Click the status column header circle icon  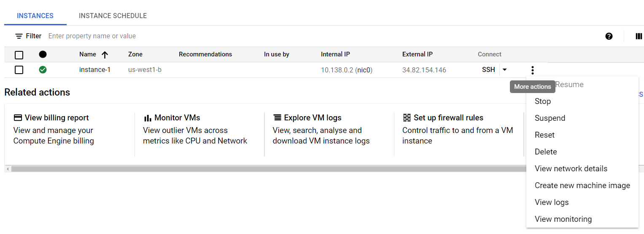[43, 54]
